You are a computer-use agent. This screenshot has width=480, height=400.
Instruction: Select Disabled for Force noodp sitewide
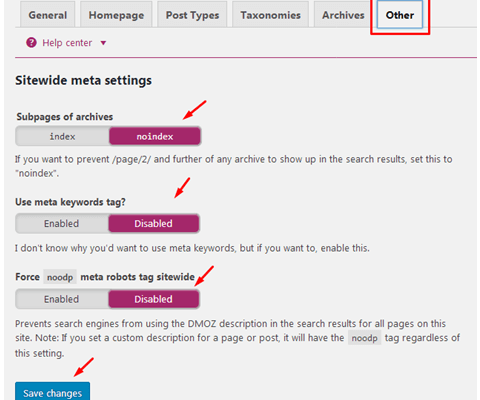pos(154,299)
